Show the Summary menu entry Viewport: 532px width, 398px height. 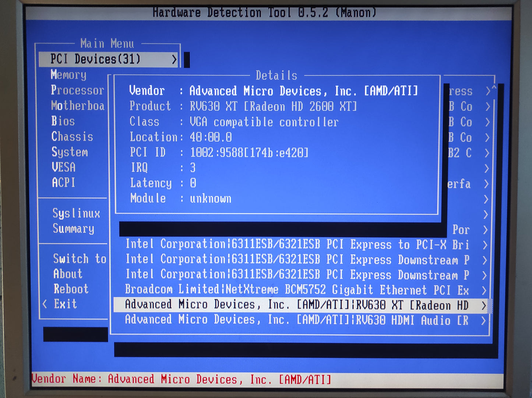coord(73,229)
